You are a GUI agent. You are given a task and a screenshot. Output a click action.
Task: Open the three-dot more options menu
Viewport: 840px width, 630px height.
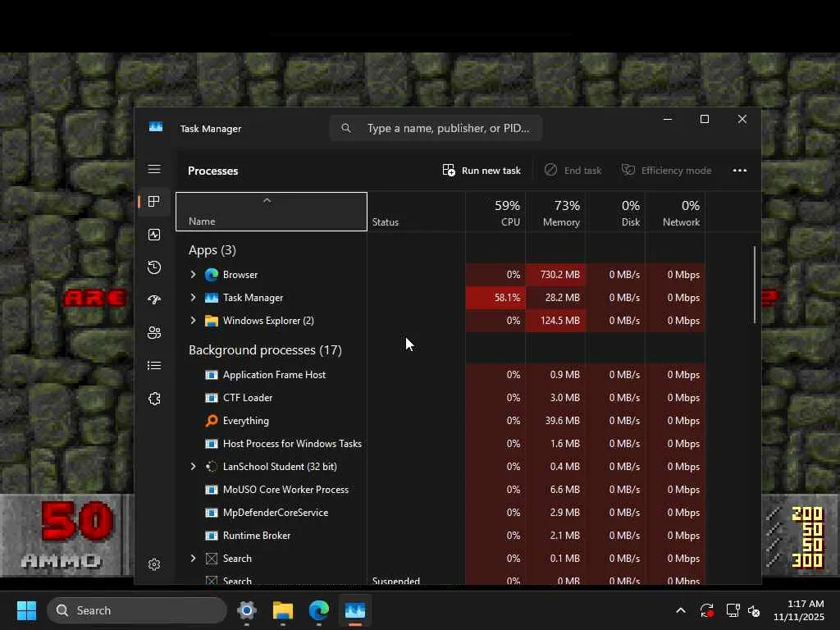(x=740, y=171)
